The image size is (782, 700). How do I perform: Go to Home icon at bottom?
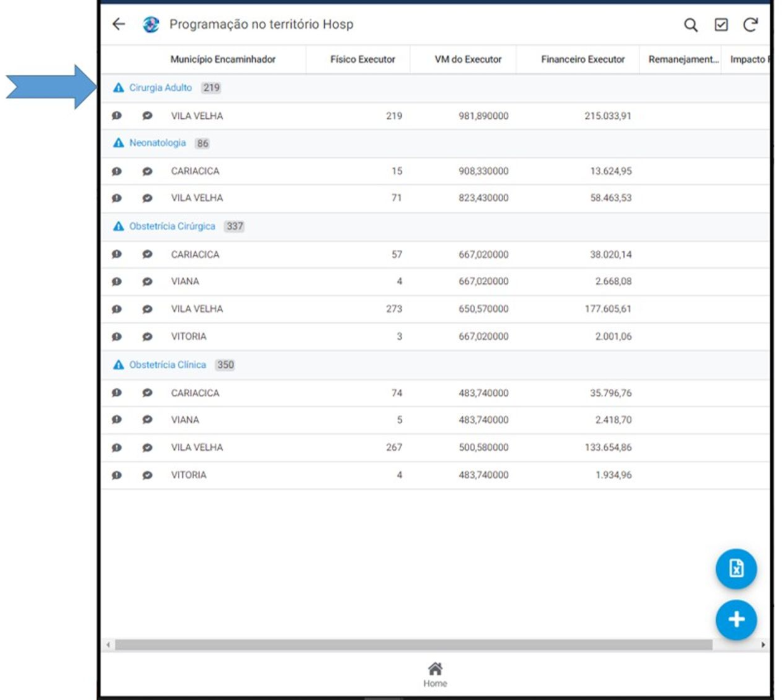pos(435,673)
